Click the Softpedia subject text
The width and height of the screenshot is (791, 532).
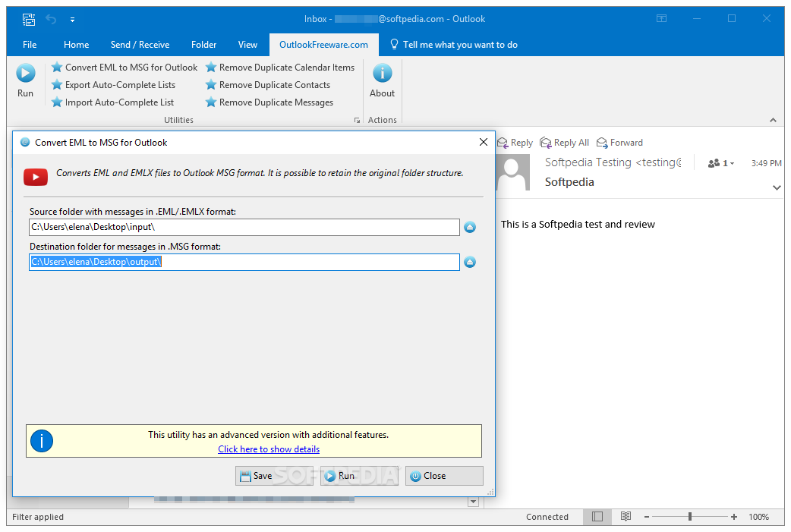(x=569, y=182)
